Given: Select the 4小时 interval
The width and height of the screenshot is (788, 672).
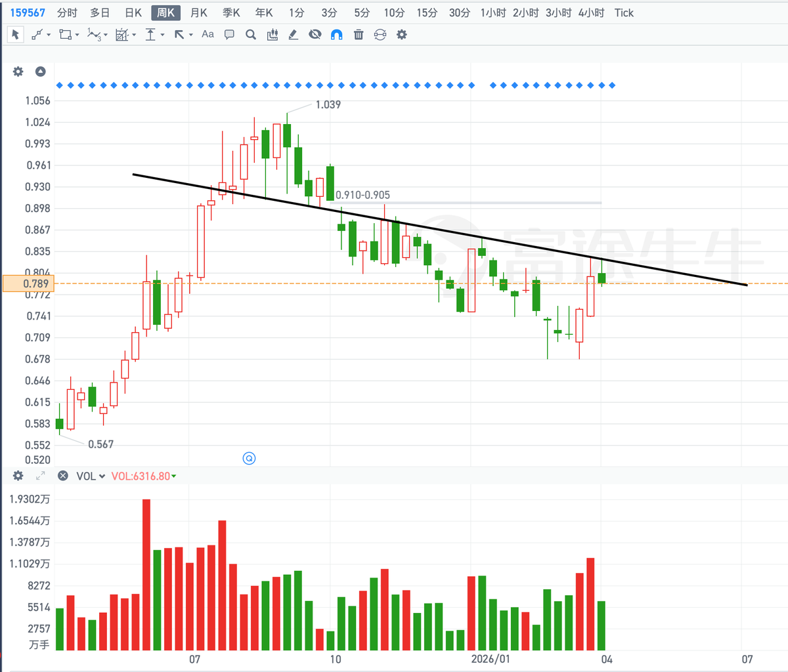Looking at the screenshot, I should coord(592,12).
